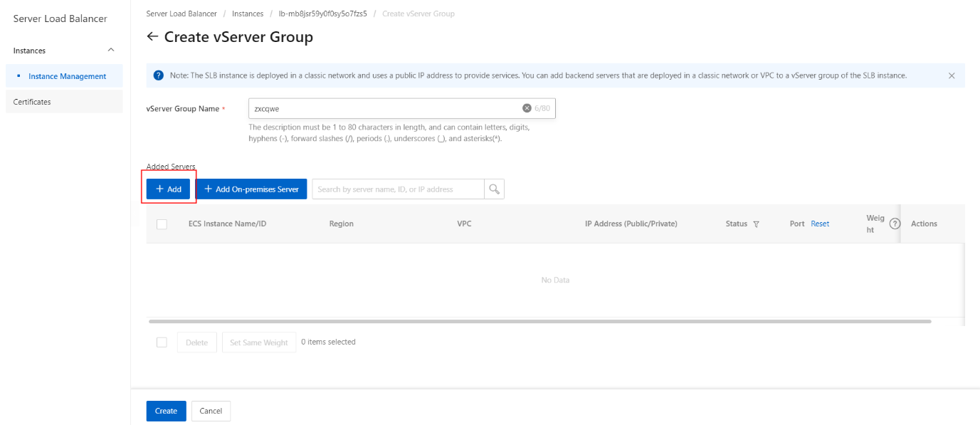Image resolution: width=980 pixels, height=425 pixels.
Task: Click Add On-premises Server button
Action: (251, 189)
